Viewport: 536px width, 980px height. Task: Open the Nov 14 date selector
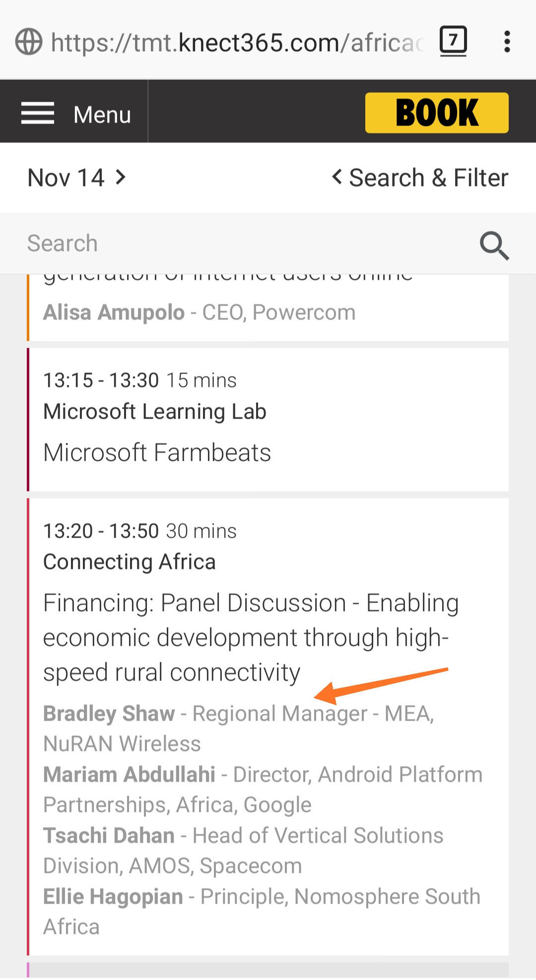coord(66,178)
